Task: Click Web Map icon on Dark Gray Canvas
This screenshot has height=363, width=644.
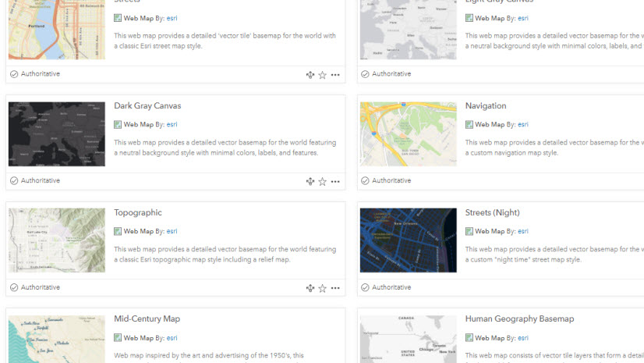Action: coord(118,125)
